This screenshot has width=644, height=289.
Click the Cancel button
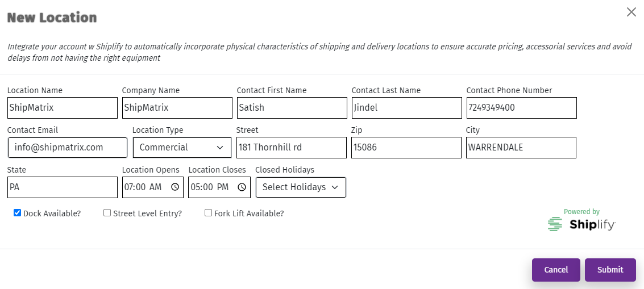[x=556, y=270]
